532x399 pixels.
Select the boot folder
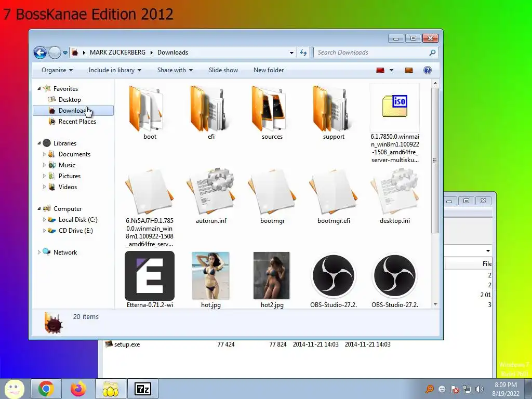point(150,113)
